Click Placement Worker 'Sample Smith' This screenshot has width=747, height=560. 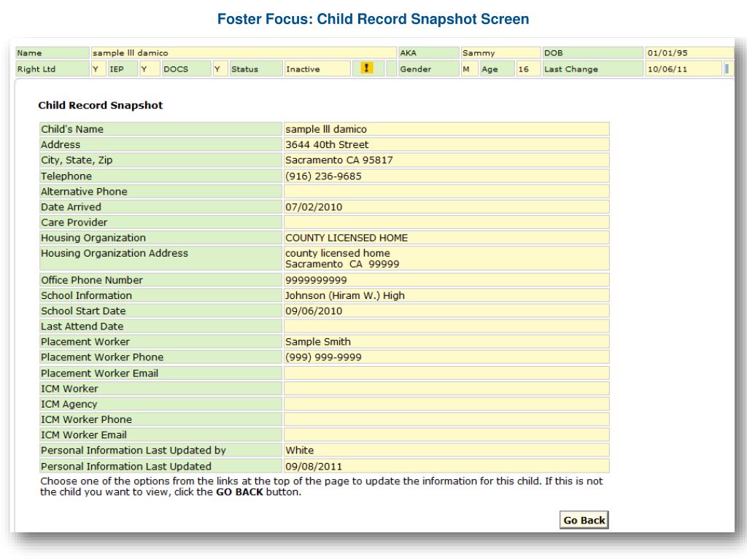point(318,341)
